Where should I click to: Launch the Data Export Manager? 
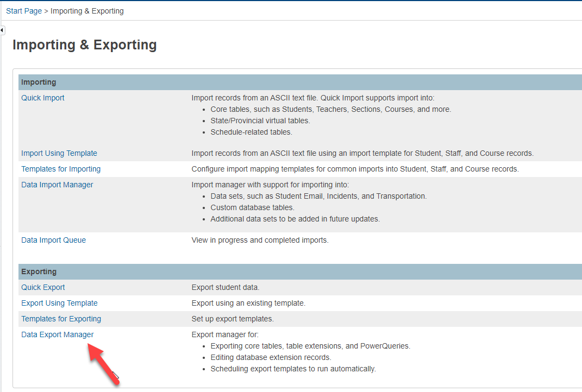[57, 334]
